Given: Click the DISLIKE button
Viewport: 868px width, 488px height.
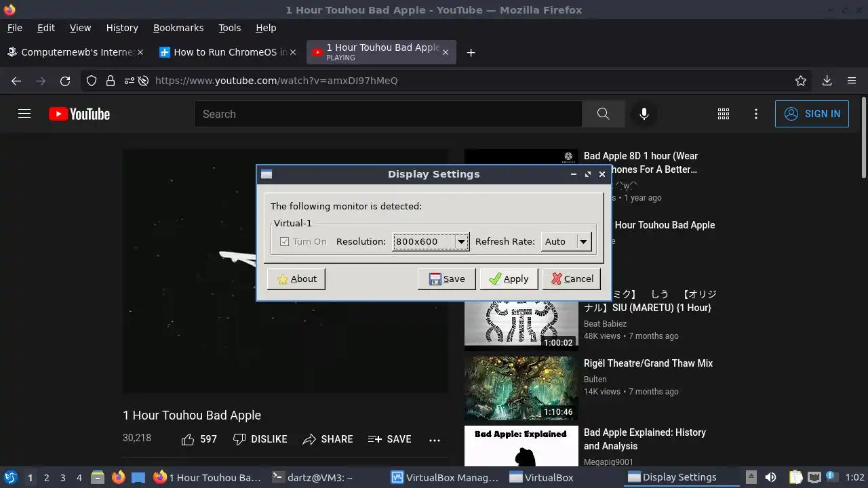Looking at the screenshot, I should [x=260, y=439].
